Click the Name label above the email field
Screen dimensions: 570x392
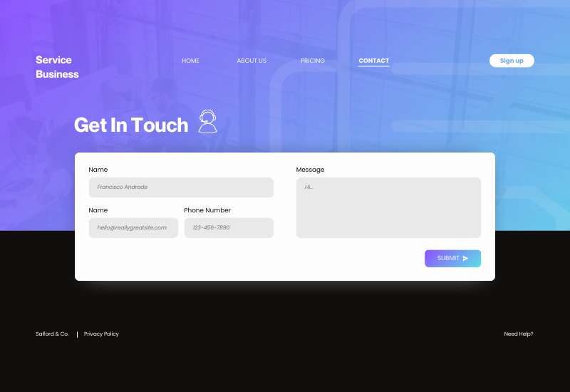[x=98, y=210]
